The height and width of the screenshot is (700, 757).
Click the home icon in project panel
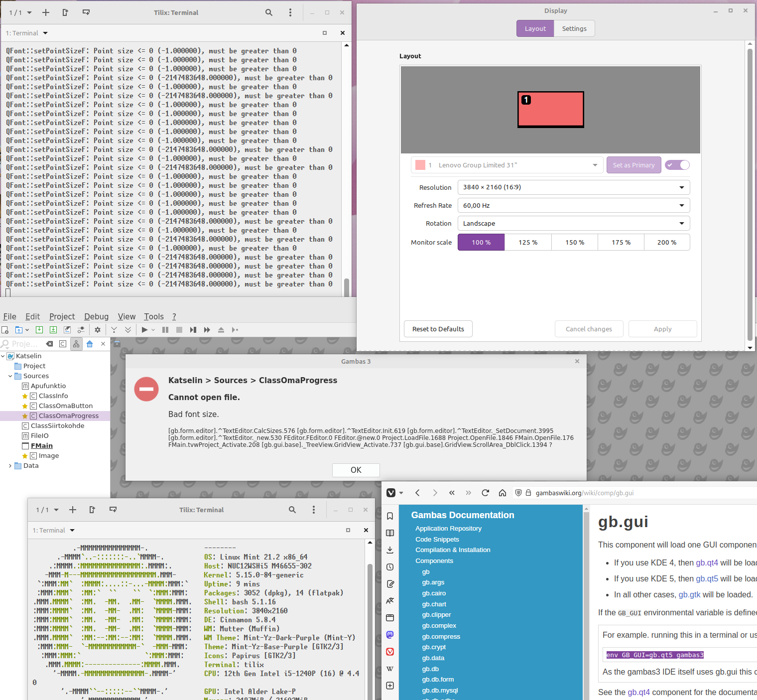[x=90, y=344]
